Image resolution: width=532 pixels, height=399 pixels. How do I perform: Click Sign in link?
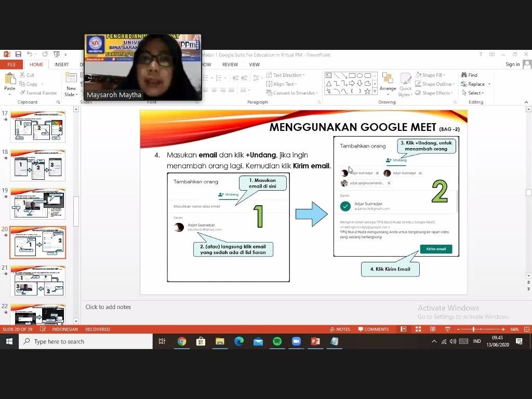point(512,64)
